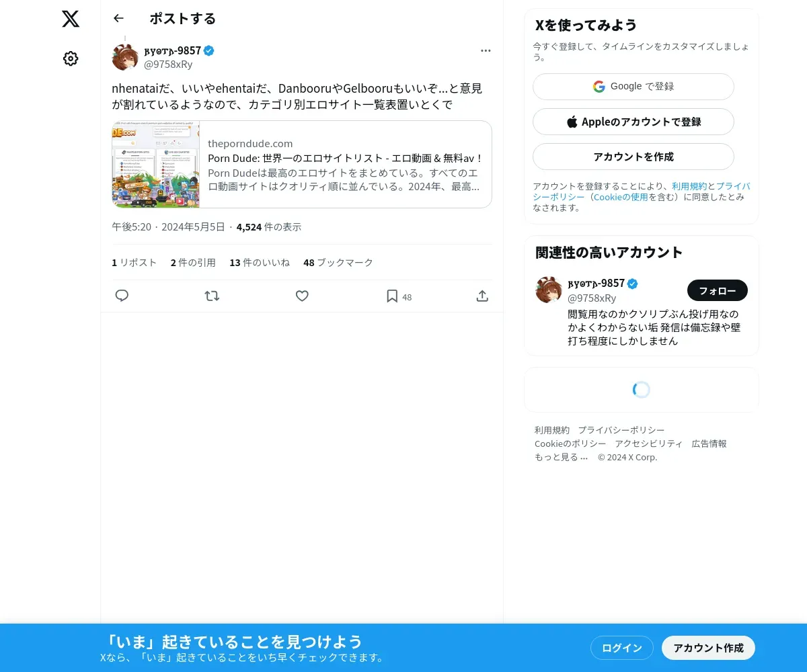Open Cookieのポリシー footer link
Screen dimensions: 807x672
click(x=570, y=444)
